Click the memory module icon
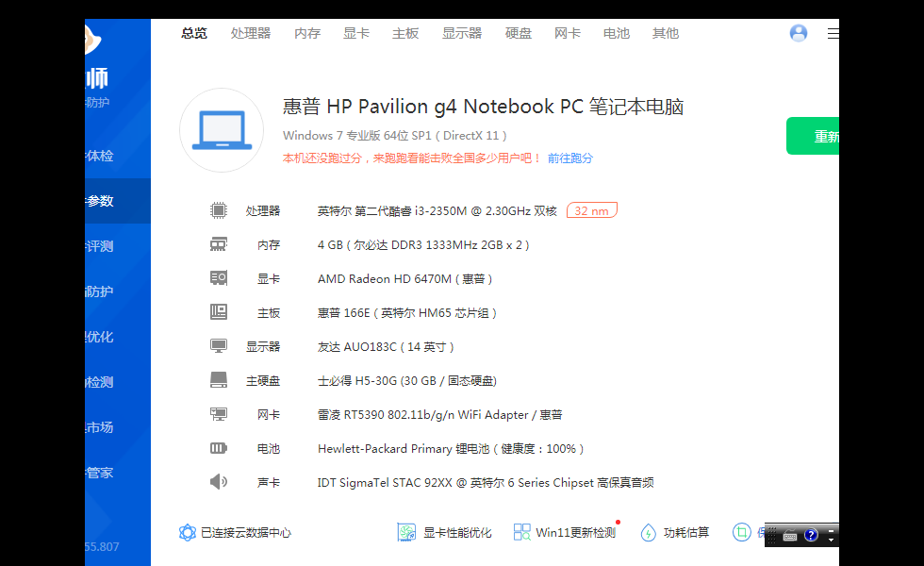The width and height of the screenshot is (924, 566). (219, 244)
